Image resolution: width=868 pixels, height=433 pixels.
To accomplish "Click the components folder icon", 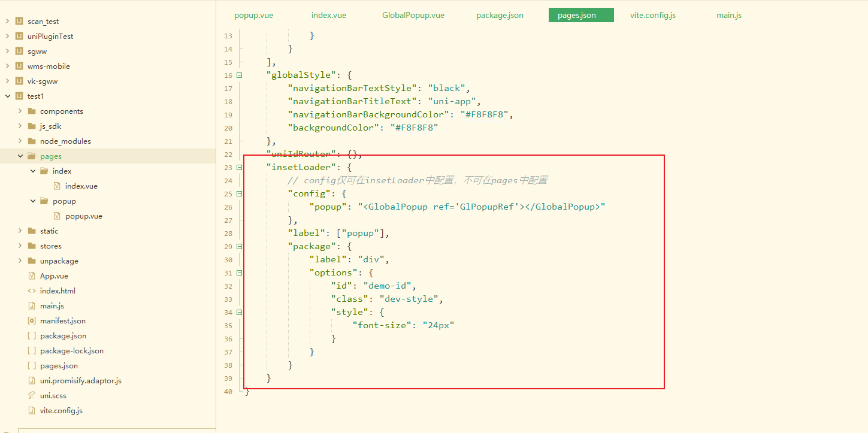I will tap(32, 111).
